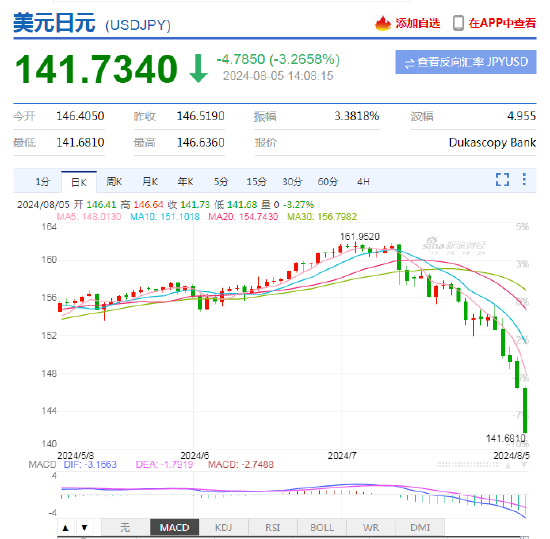Image resolution: width=550 pixels, height=539 pixels.
Task: Click the dotted range slider under the chart
Action: [x=467, y=465]
